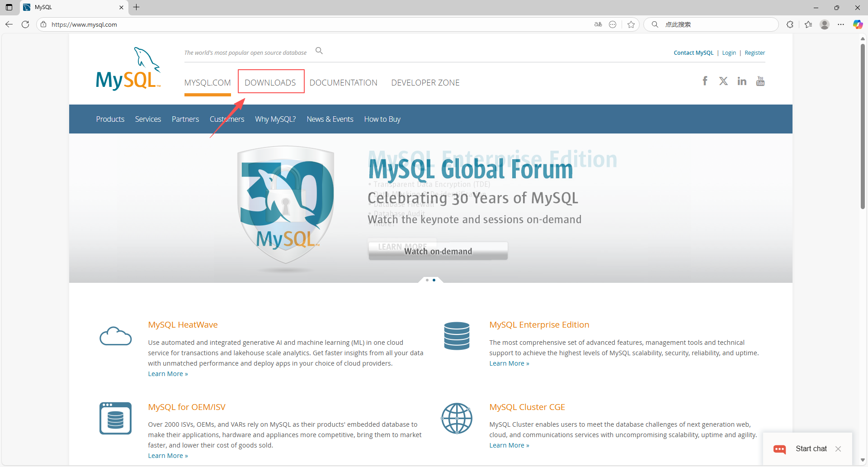Open the favorites list icon
The height and width of the screenshot is (467, 868).
[808, 24]
